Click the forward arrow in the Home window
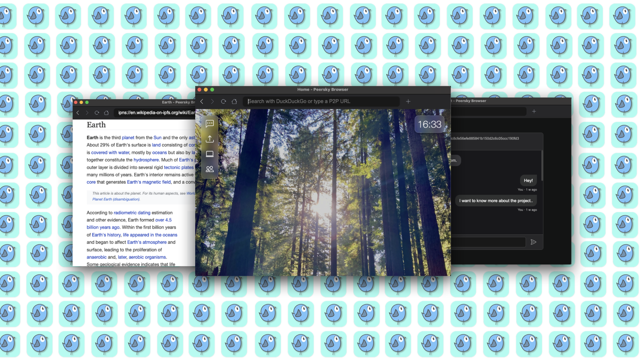Image resolution: width=644 pixels, height=362 pixels. pos(212,101)
